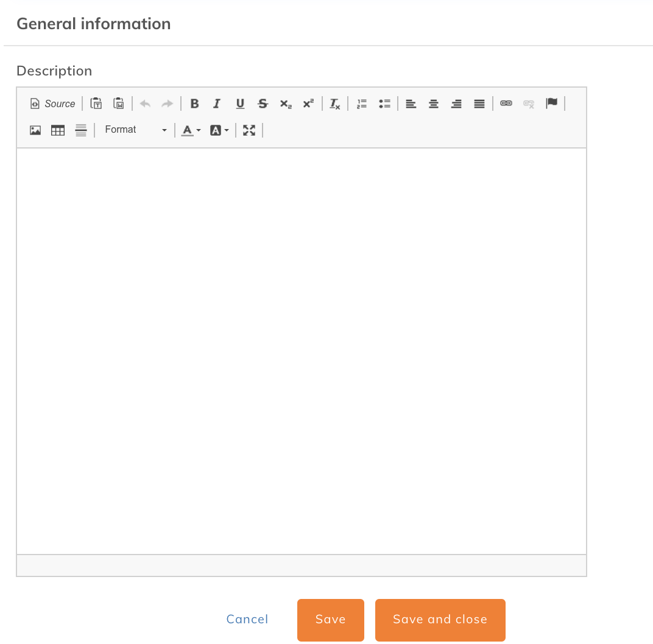Insert a bulleted list

click(384, 103)
